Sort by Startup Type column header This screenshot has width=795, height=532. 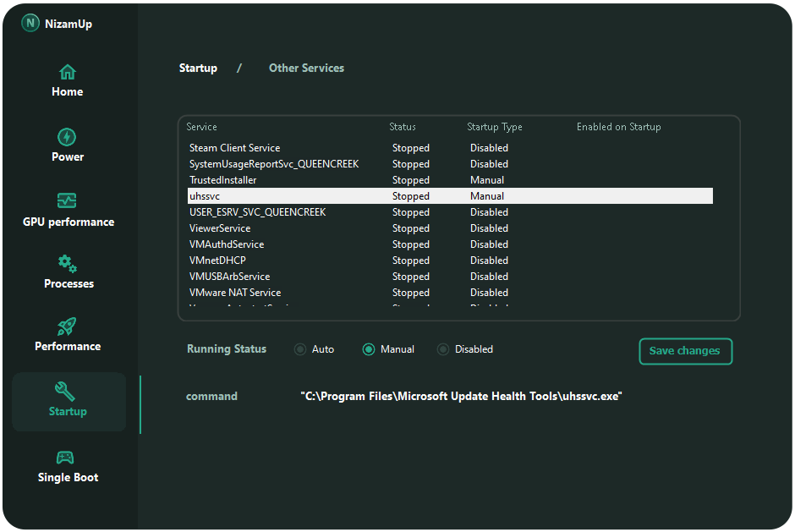tap(494, 127)
